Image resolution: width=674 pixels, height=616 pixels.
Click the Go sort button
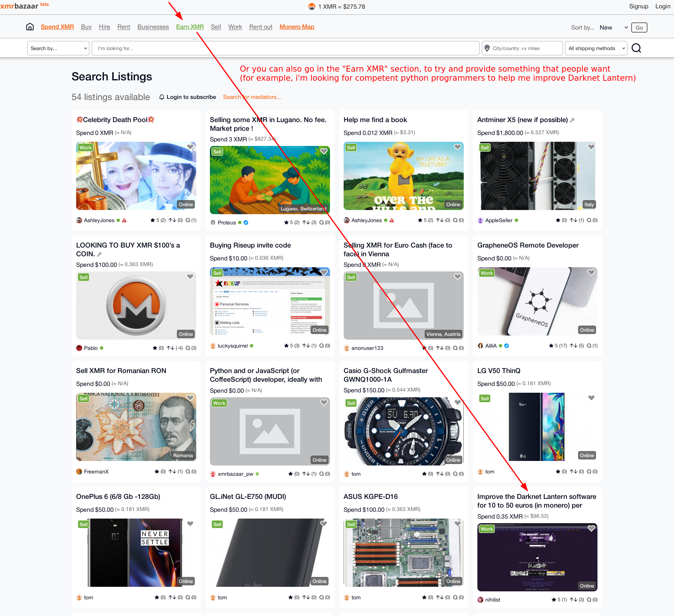click(x=639, y=27)
